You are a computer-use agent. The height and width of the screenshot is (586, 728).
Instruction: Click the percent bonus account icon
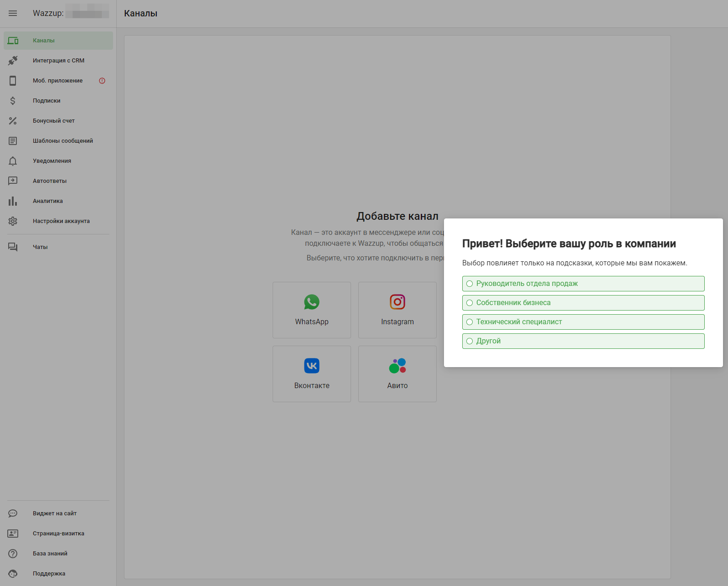[13, 121]
